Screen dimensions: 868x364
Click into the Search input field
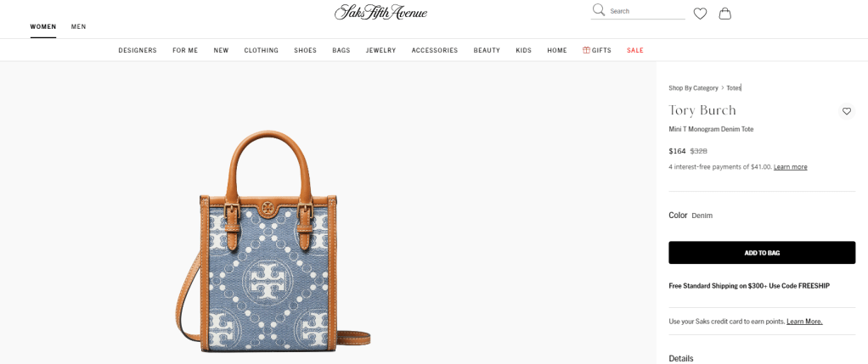[x=646, y=11]
